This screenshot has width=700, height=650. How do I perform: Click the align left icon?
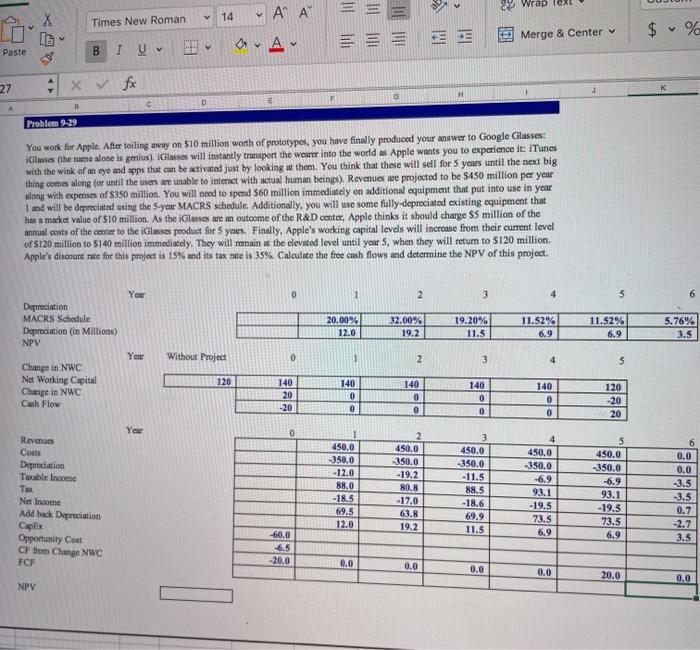coord(347,41)
